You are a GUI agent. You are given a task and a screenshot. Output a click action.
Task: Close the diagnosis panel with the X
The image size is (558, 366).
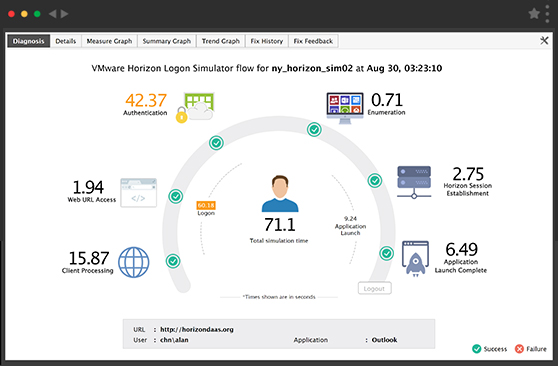[544, 40]
